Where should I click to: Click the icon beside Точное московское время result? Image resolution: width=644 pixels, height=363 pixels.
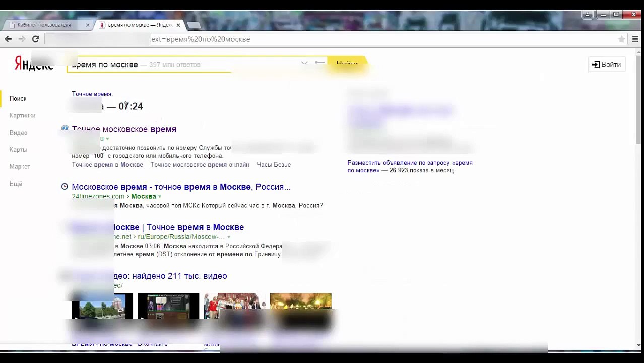click(x=65, y=129)
